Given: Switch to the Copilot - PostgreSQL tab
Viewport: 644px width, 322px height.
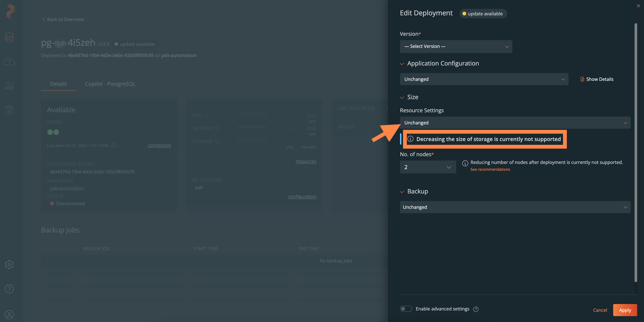Looking at the screenshot, I should 110,84.
